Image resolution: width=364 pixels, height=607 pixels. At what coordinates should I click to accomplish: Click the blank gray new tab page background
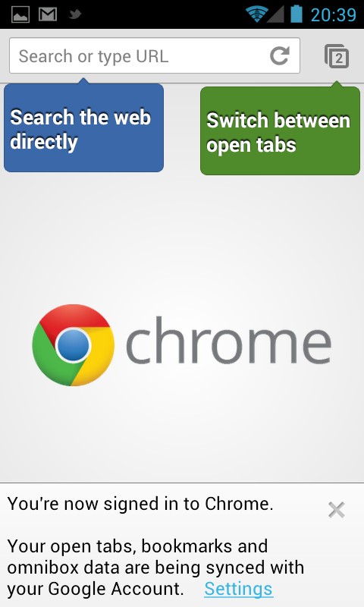[182, 240]
